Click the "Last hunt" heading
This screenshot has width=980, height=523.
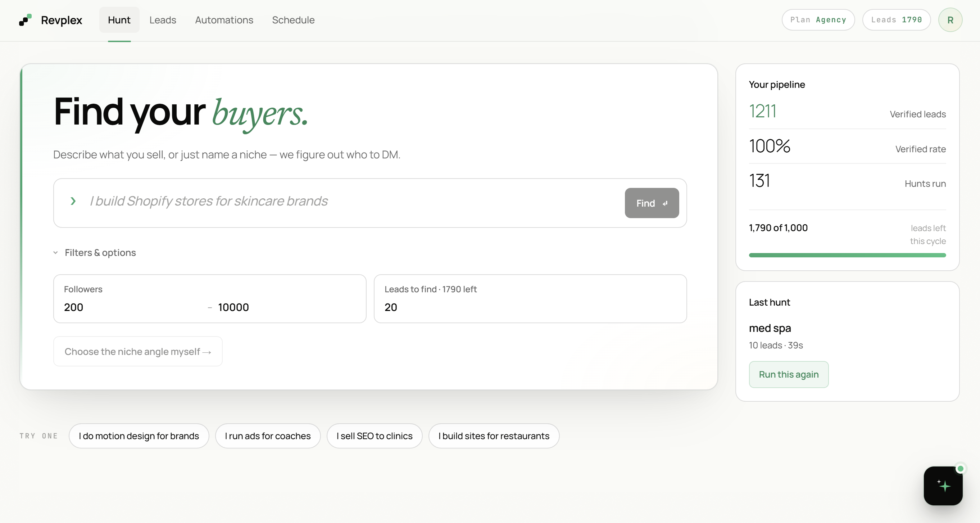(769, 302)
